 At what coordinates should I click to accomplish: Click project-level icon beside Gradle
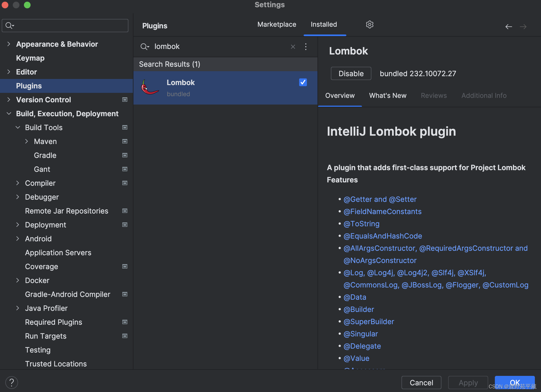pyautogui.click(x=125, y=155)
